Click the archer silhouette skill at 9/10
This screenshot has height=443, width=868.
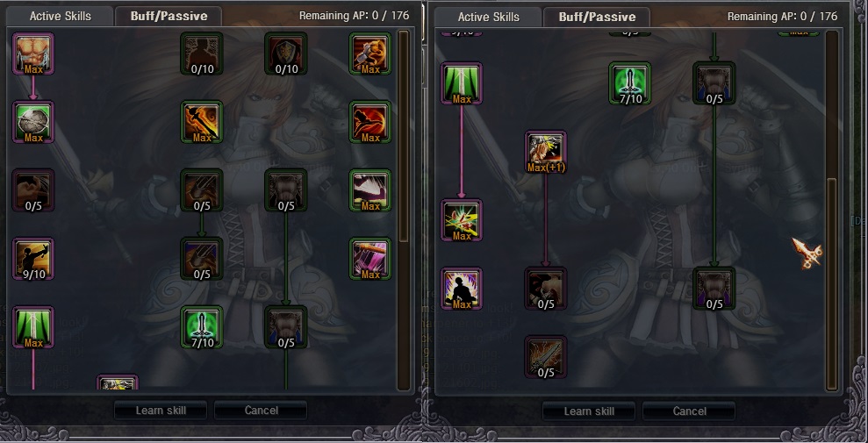tap(33, 259)
